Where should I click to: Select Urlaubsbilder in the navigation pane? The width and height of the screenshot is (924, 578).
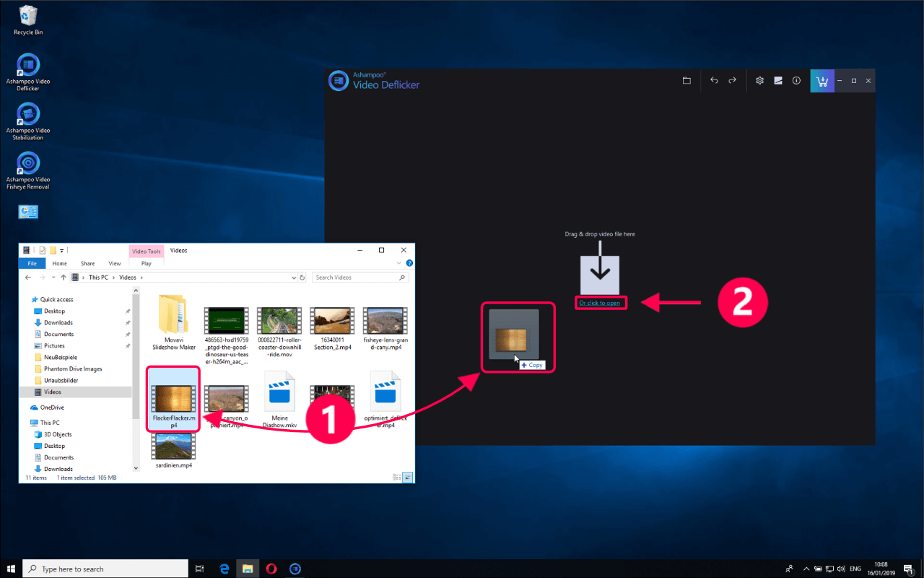(61, 380)
